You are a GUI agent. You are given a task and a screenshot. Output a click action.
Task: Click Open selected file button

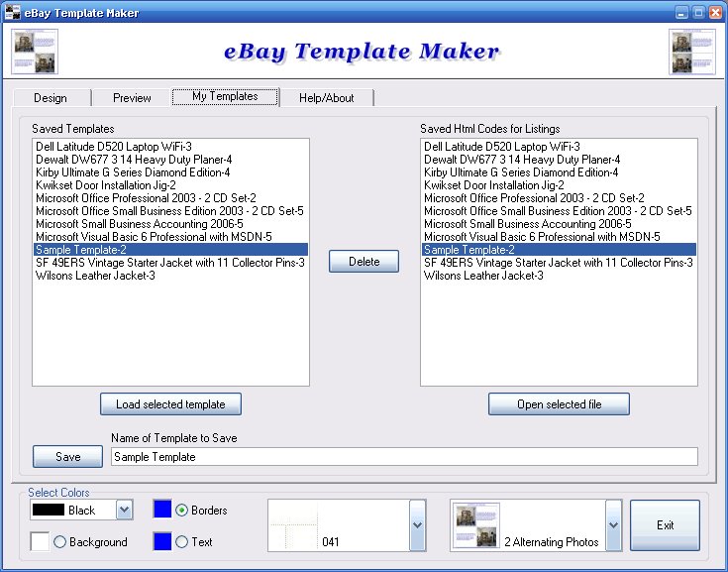[x=559, y=403]
